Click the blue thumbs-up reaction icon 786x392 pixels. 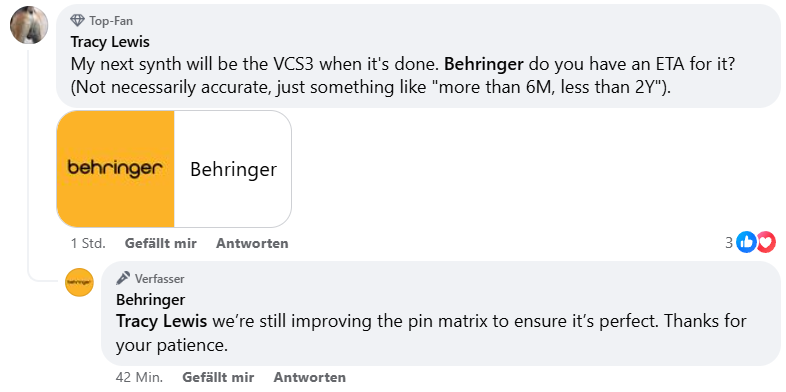click(x=746, y=243)
